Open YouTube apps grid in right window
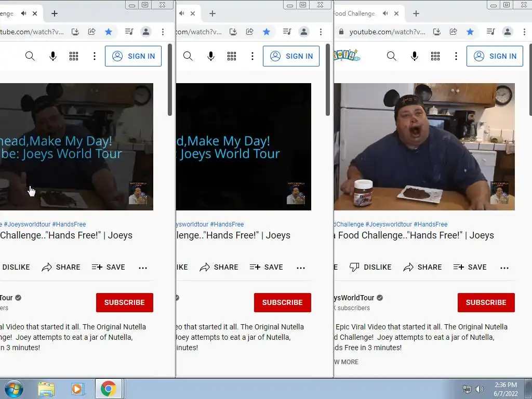 435,56
